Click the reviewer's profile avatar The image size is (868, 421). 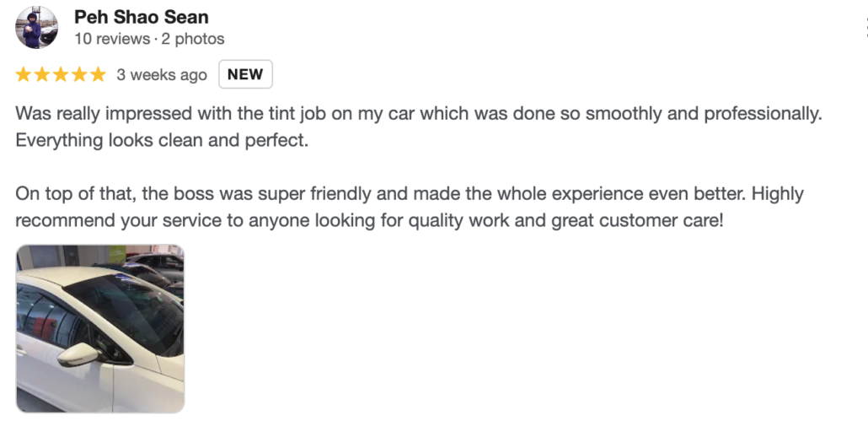tap(37, 27)
